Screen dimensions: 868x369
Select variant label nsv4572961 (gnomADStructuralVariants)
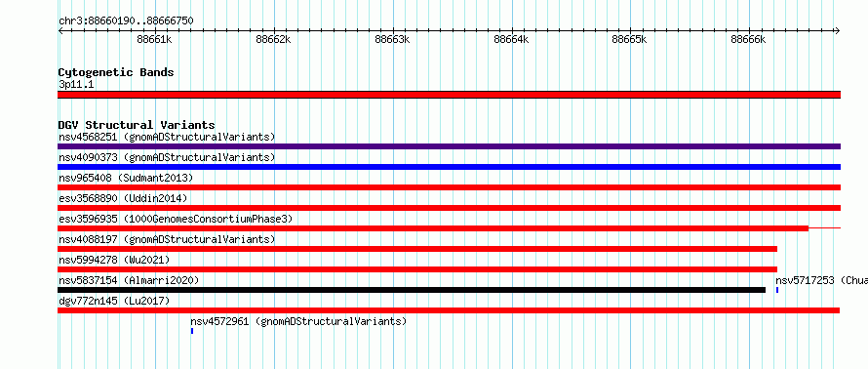298,321
